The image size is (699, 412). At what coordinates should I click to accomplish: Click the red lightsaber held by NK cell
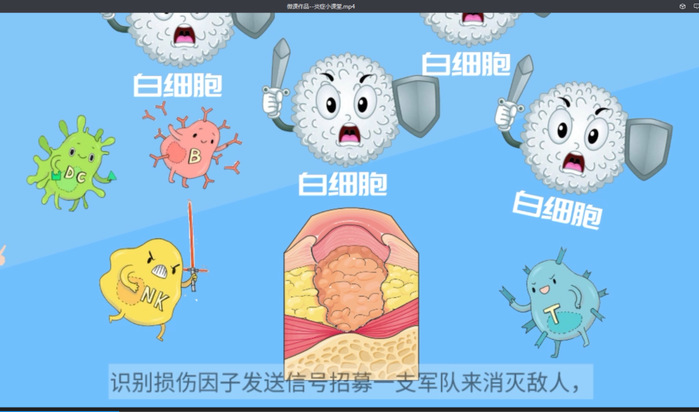click(x=192, y=243)
